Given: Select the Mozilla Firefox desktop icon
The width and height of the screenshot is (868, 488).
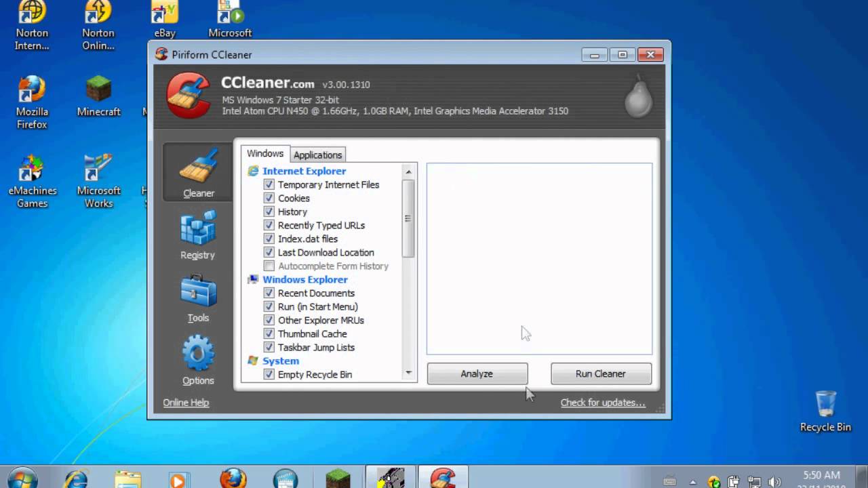Looking at the screenshot, I should (x=32, y=102).
